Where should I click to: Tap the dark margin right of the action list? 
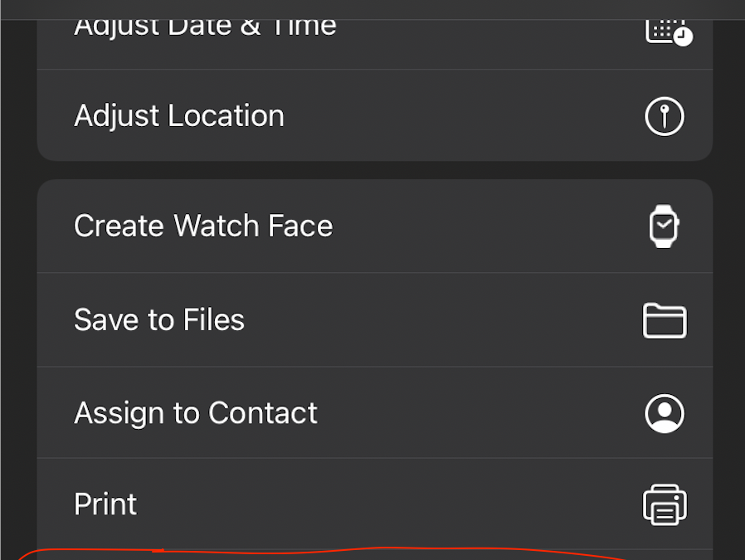(x=728, y=290)
